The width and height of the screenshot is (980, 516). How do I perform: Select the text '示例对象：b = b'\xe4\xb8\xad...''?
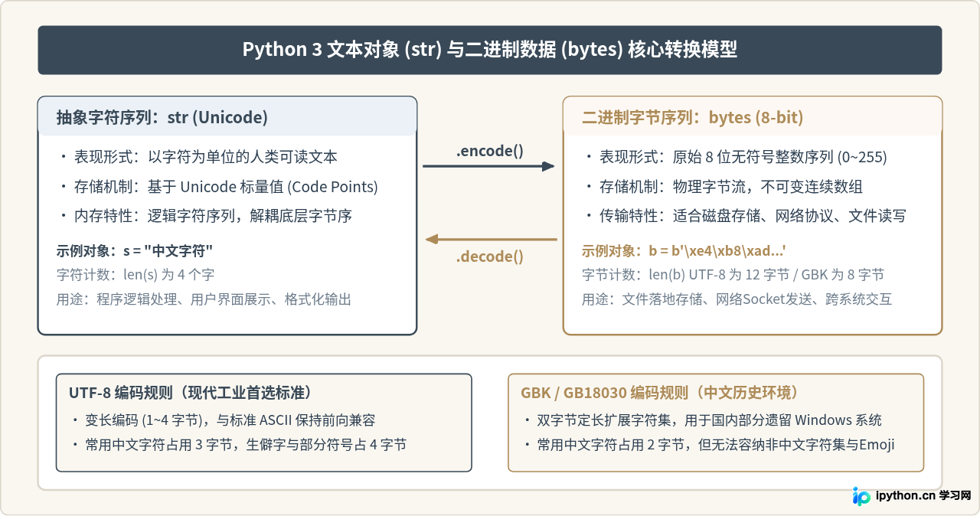coord(684,251)
